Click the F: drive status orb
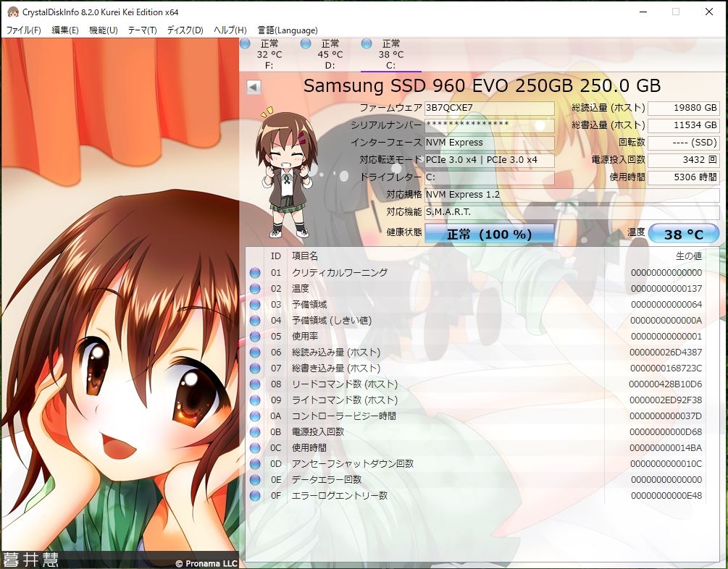The image size is (728, 569). tap(245, 43)
